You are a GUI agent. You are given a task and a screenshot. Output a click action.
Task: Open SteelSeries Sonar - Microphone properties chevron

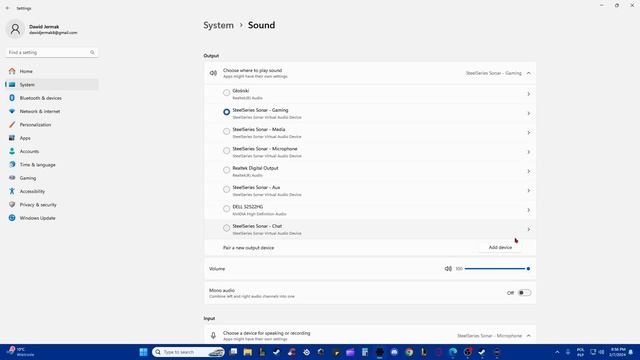[x=529, y=152]
